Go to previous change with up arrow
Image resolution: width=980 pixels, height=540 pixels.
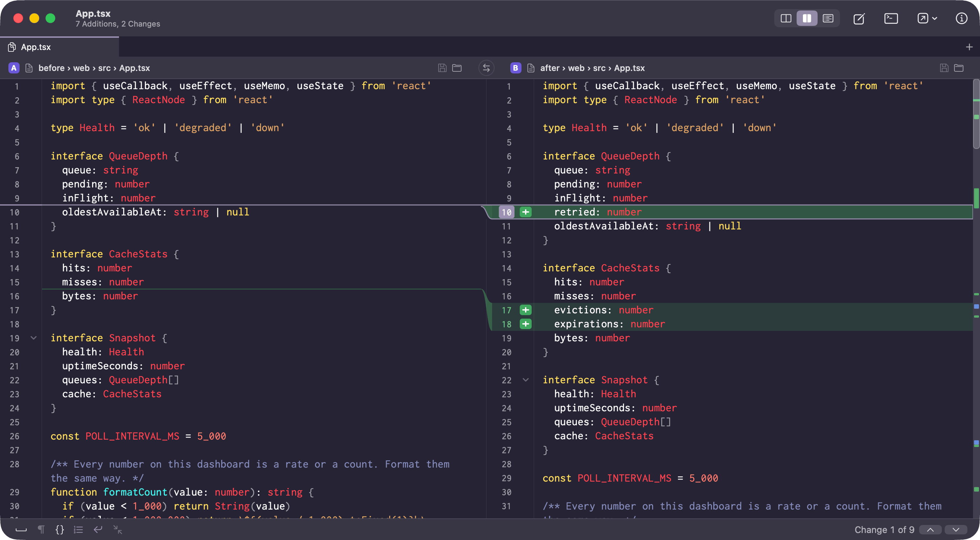930,530
